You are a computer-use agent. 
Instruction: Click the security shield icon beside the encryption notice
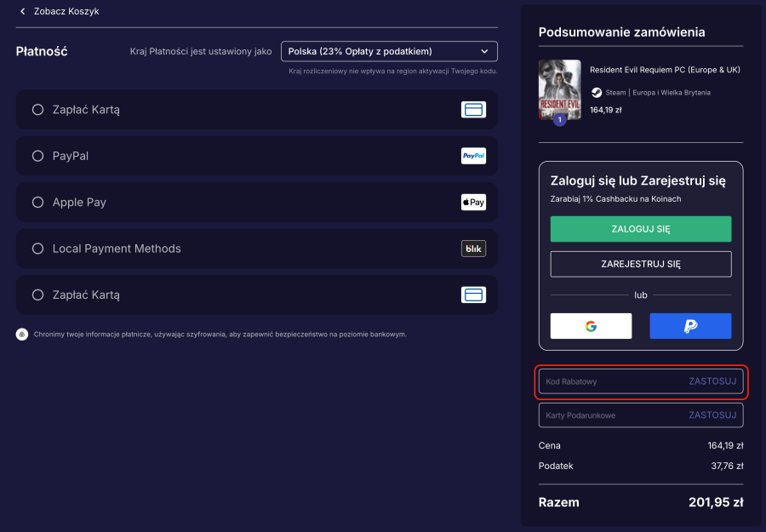pos(22,335)
